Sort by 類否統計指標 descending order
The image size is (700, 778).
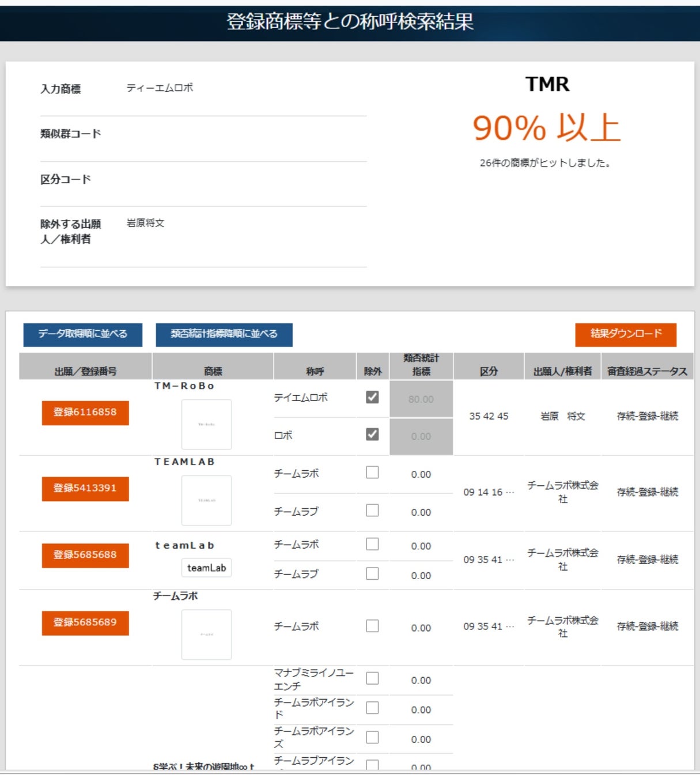(x=224, y=334)
